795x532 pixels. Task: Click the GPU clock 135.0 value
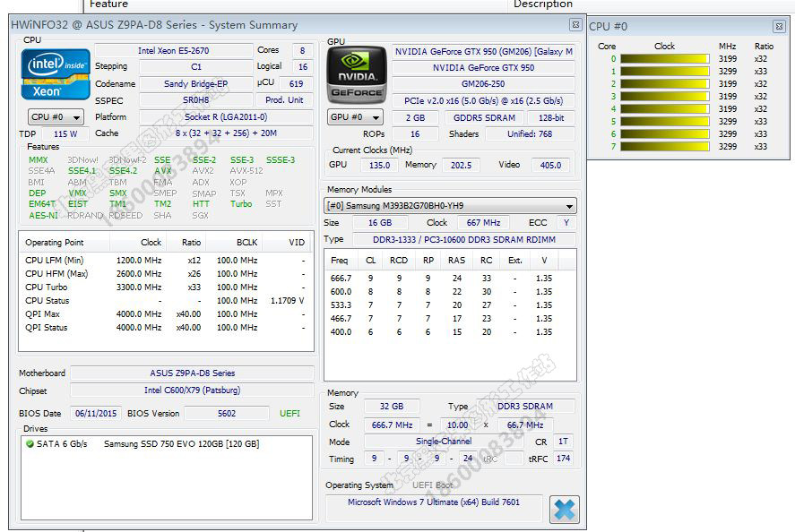pyautogui.click(x=379, y=165)
